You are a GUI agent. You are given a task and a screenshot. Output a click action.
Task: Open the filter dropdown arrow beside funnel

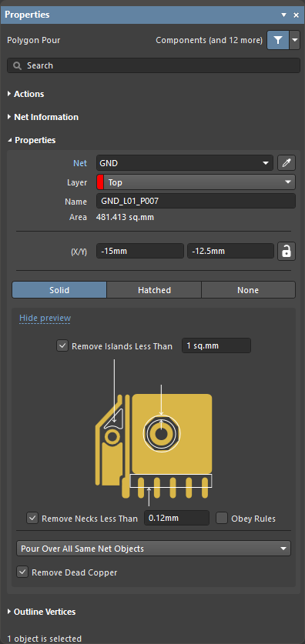point(295,40)
